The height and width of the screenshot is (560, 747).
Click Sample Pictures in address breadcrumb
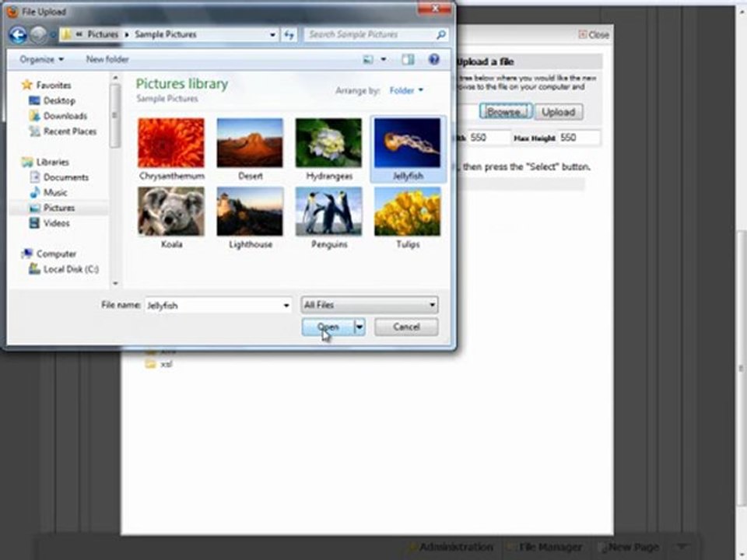click(x=165, y=35)
